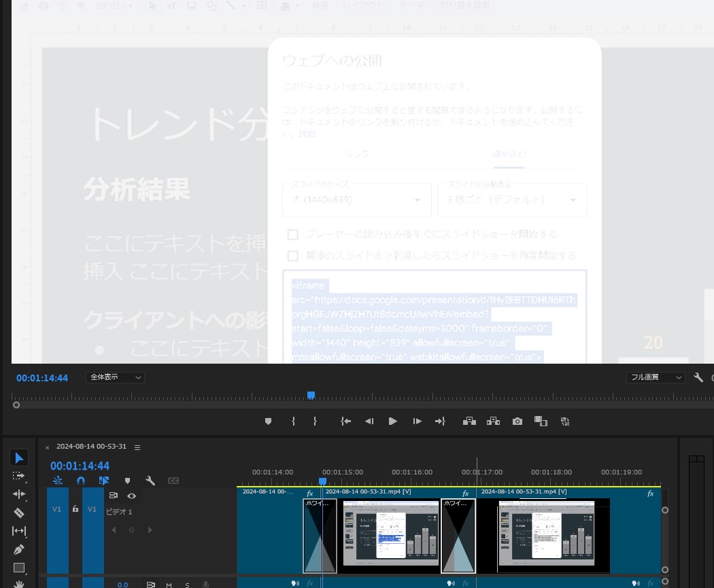Viewport: 714px width, 588px height.
Task: Mute the audio track with M button
Action: tap(168, 585)
